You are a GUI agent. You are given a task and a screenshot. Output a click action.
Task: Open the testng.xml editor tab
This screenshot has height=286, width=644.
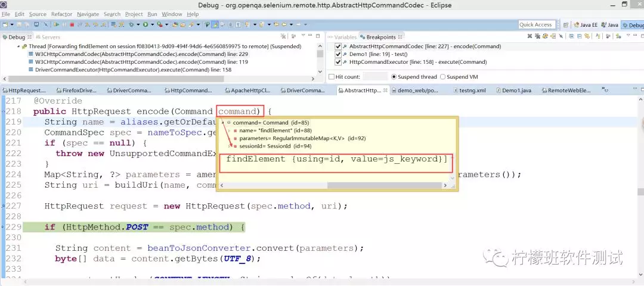(x=472, y=91)
